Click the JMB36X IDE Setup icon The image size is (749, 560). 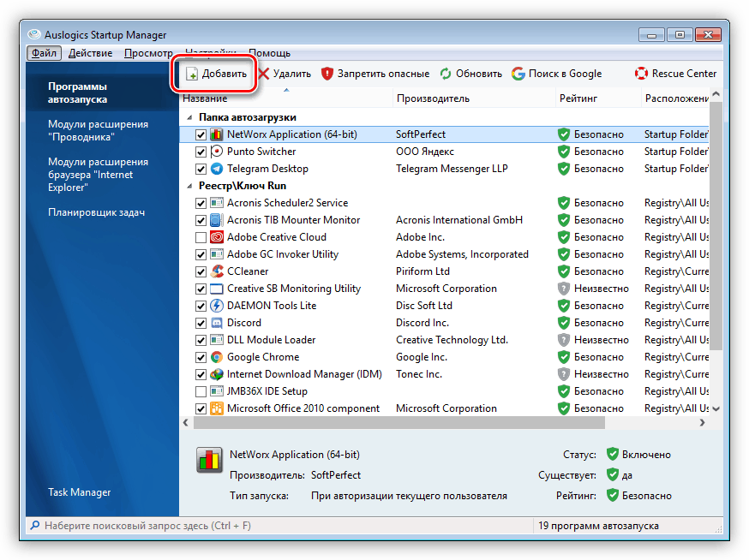coord(217,391)
